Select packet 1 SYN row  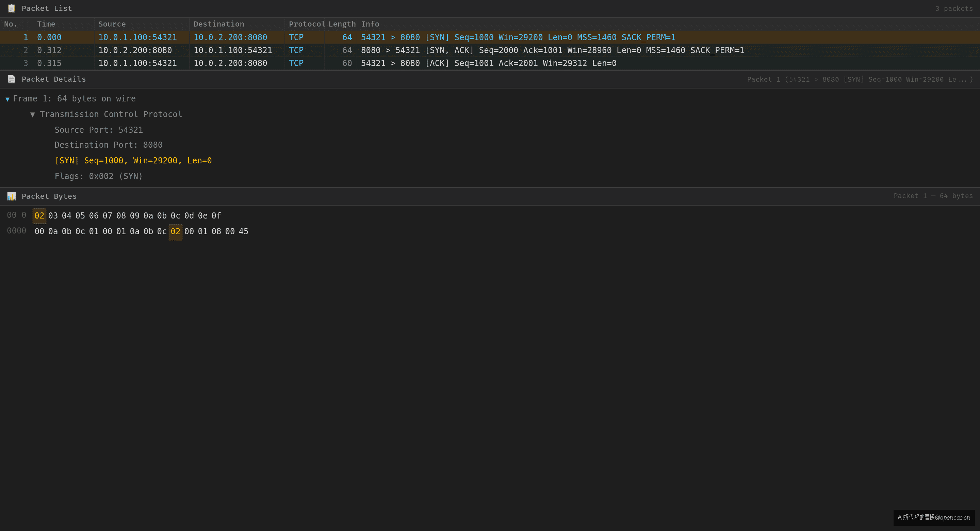[x=490, y=37]
